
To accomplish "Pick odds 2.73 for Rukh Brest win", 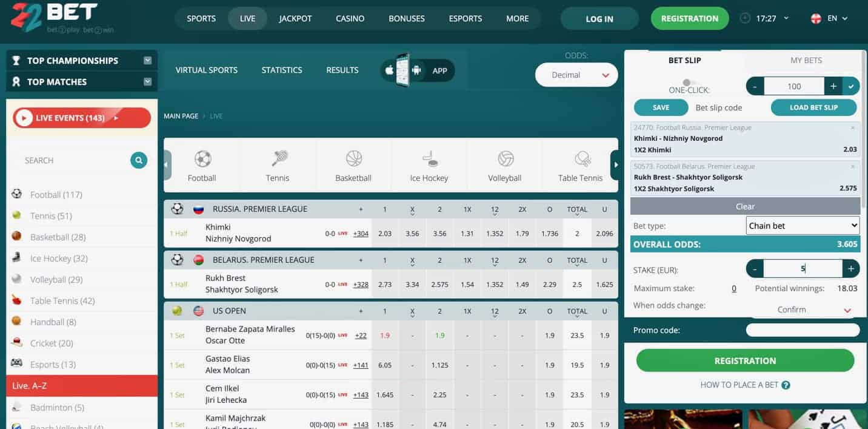I will coord(384,285).
